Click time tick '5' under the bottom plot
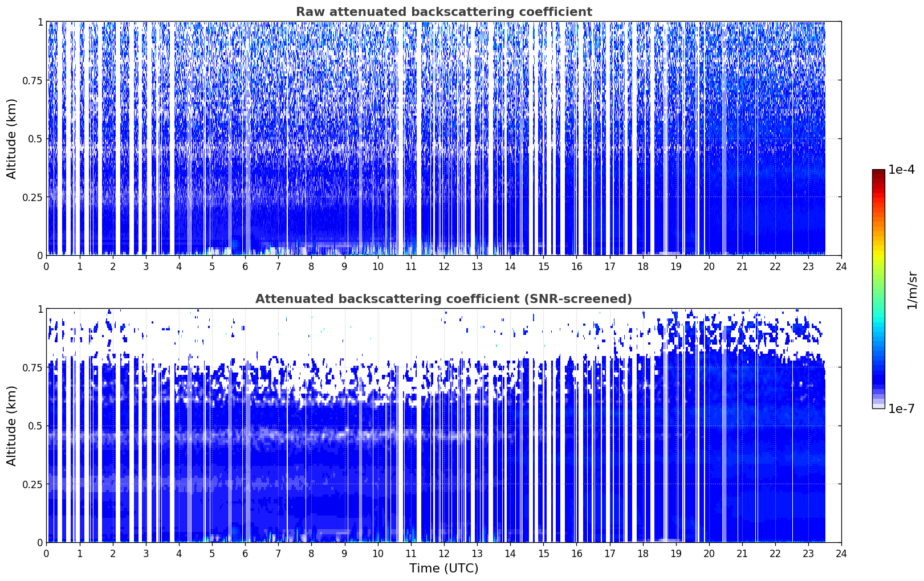The width and height of the screenshot is (924, 581). pos(212,553)
